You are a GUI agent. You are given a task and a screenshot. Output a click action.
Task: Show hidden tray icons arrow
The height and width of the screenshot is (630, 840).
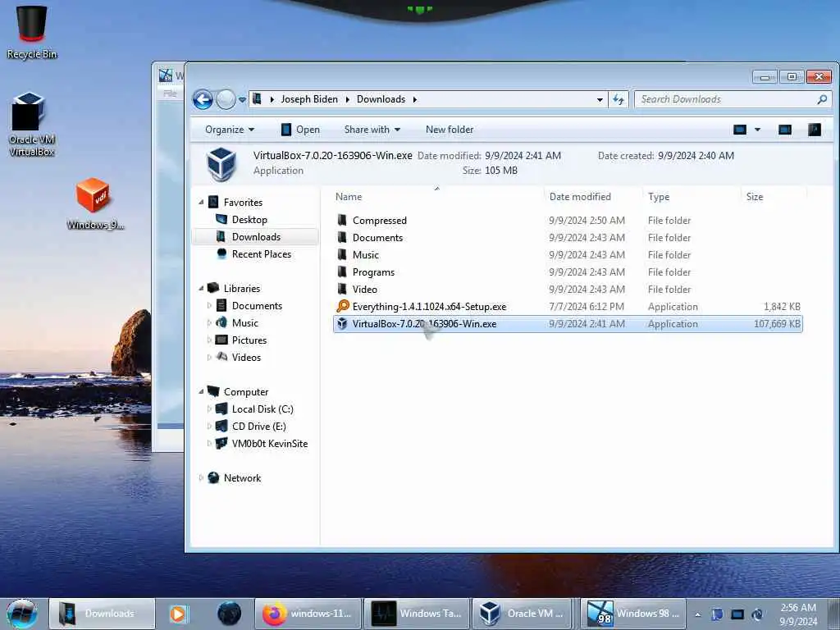tap(697, 614)
